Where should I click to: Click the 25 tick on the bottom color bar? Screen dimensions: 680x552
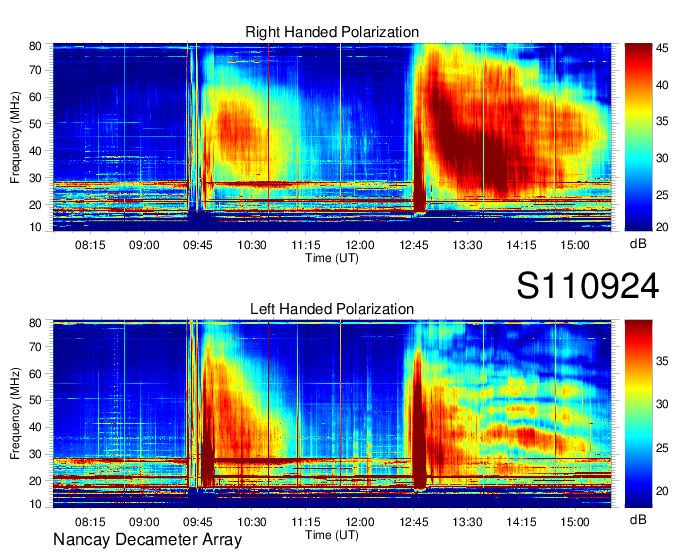[x=662, y=447]
